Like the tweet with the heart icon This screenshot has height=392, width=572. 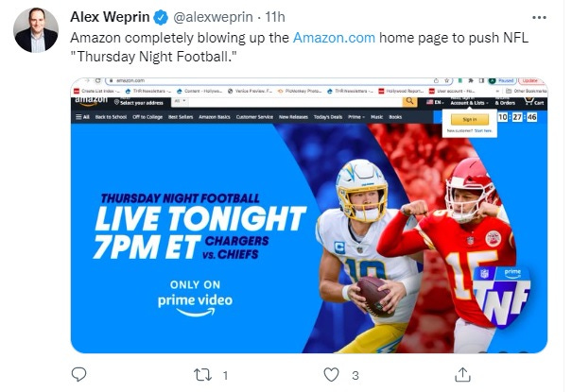pyautogui.click(x=331, y=374)
